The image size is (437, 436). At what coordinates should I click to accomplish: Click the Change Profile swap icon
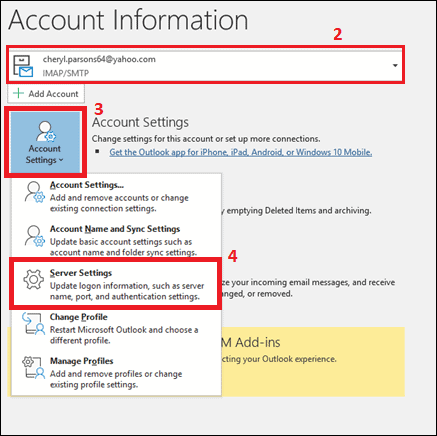point(34,323)
